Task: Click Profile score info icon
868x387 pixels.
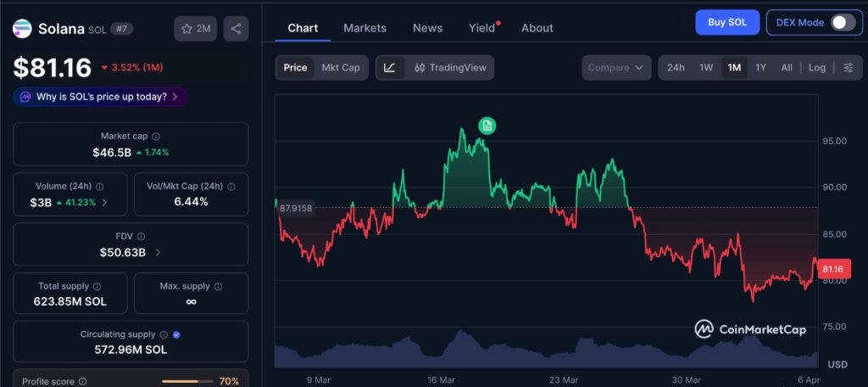Action: [x=82, y=381]
